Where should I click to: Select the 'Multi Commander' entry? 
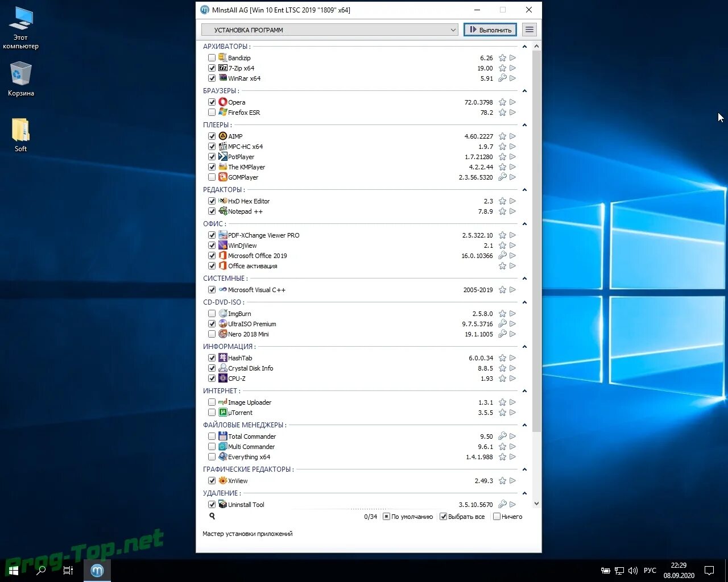tap(251, 447)
